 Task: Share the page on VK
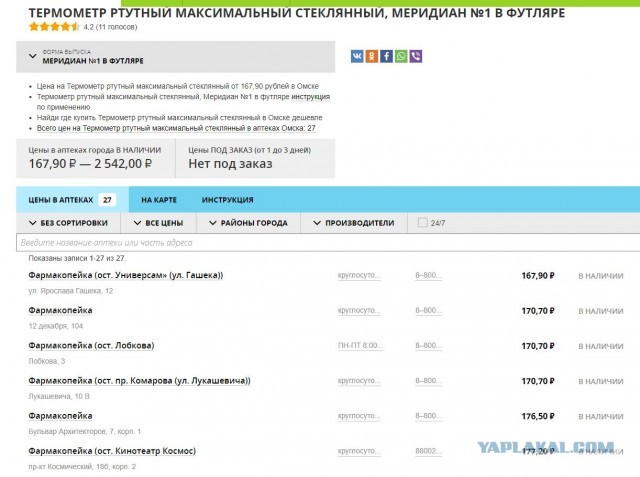357,56
